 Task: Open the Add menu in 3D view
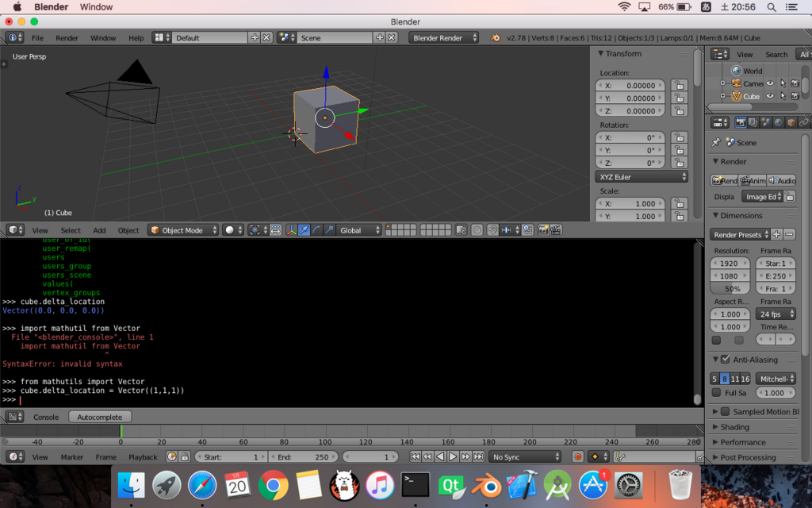(x=99, y=230)
